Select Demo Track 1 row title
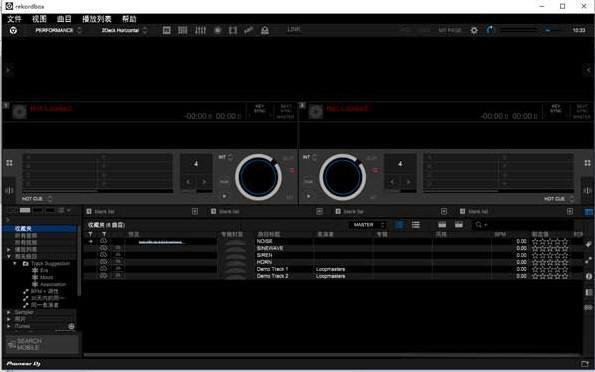The height and width of the screenshot is (372, 595). tap(272, 269)
